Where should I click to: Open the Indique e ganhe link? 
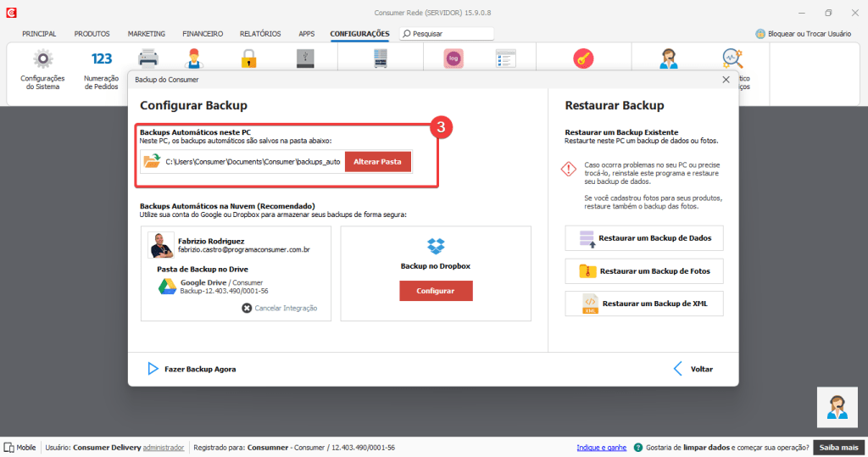[x=601, y=448]
